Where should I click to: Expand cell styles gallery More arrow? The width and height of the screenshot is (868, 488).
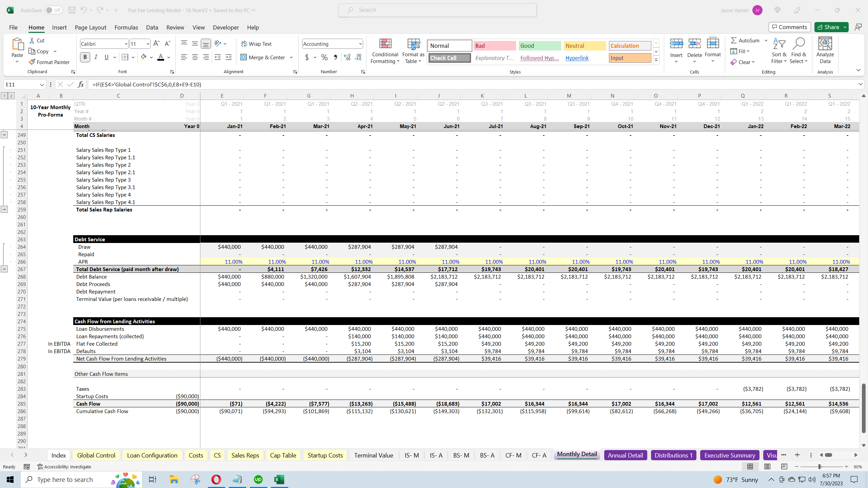click(x=656, y=60)
